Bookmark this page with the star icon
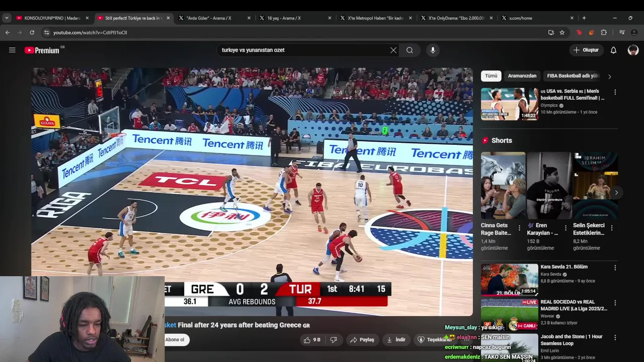Image resolution: width=644 pixels, height=362 pixels. (x=562, y=32)
